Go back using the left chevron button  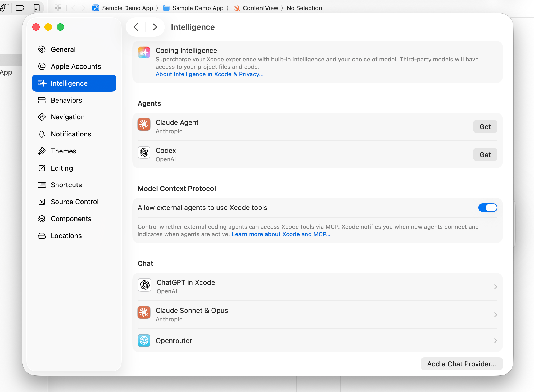(136, 27)
